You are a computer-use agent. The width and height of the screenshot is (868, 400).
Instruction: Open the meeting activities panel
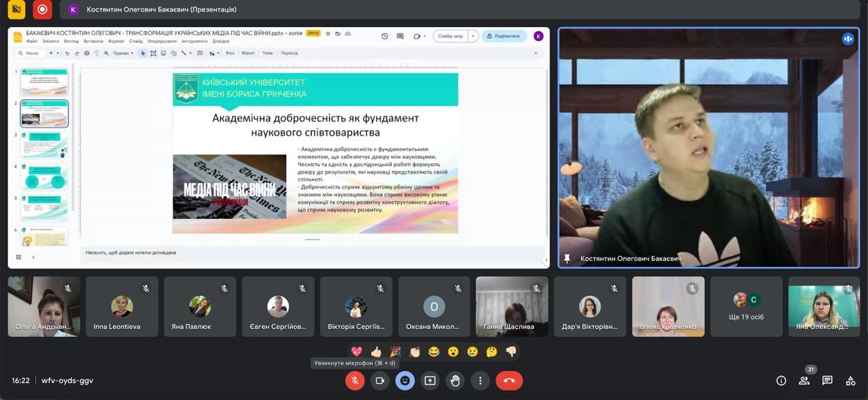coord(850,381)
